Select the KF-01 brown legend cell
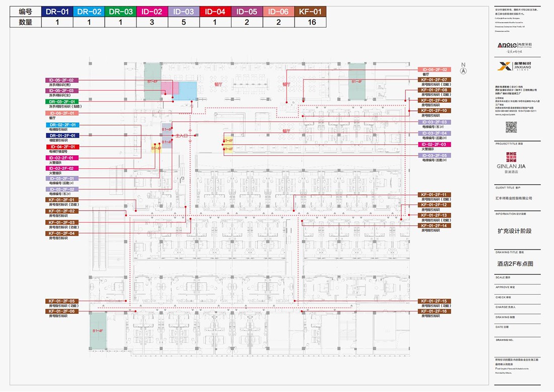This screenshot has height=392, width=554. point(310,11)
